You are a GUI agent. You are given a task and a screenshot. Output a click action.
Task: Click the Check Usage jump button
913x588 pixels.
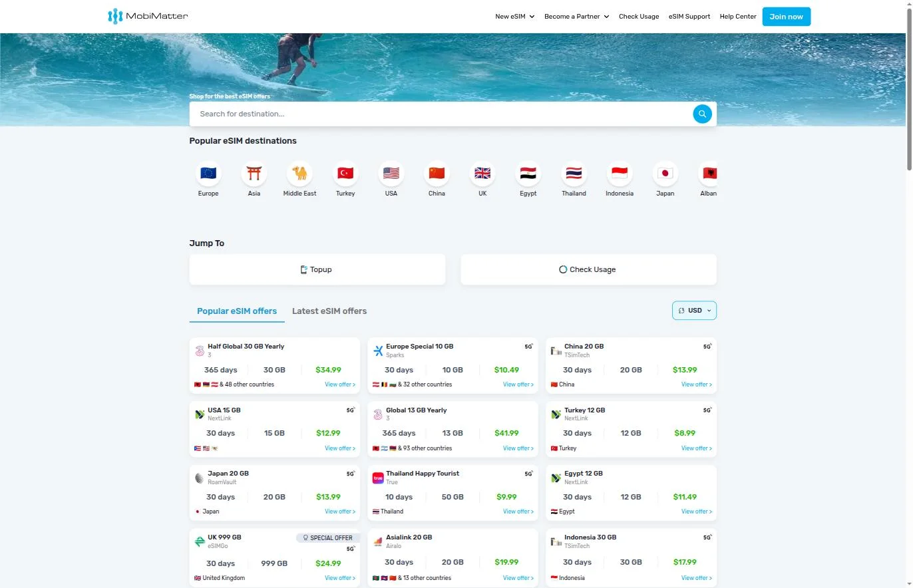(x=589, y=269)
